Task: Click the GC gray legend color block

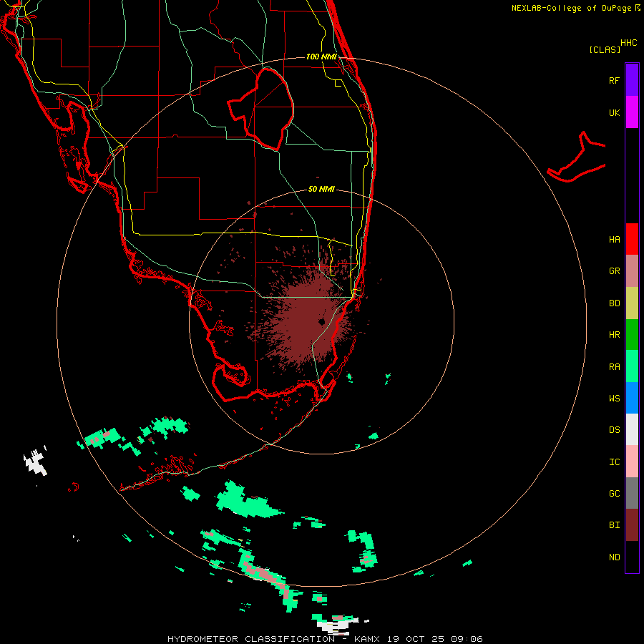Action: pos(632,493)
